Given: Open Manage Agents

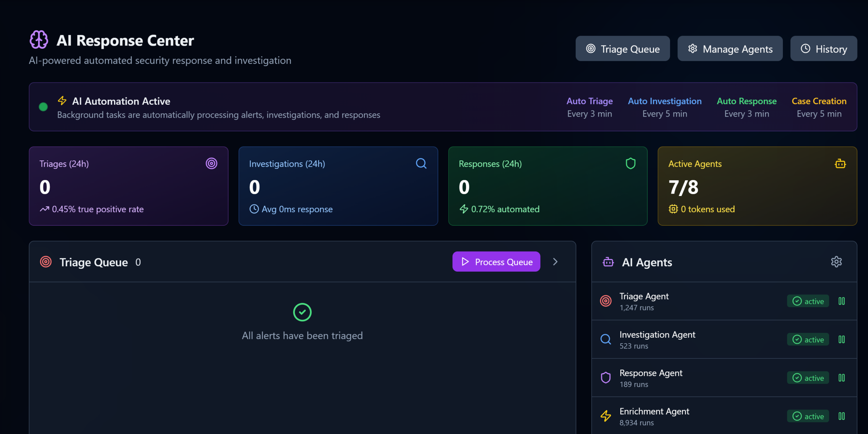Looking at the screenshot, I should pyautogui.click(x=730, y=49).
